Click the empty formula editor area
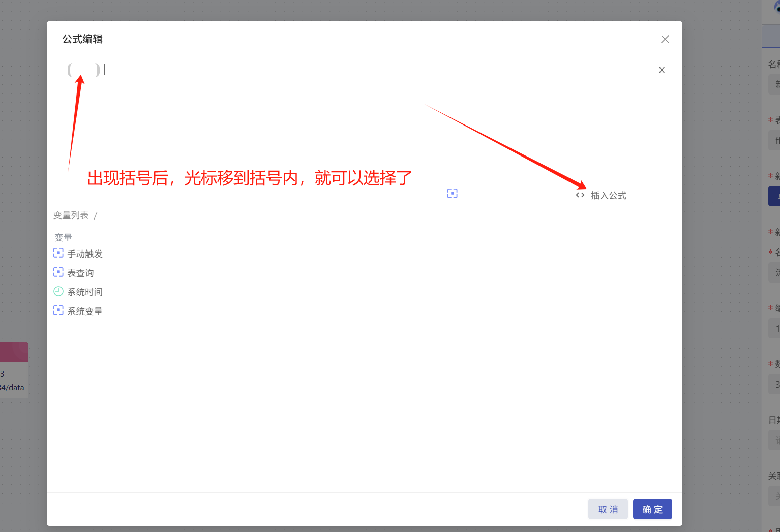Viewport: 780px width, 532px height. [x=356, y=127]
